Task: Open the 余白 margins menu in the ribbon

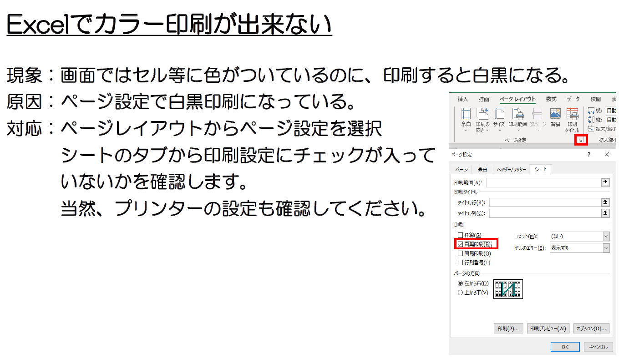Action: tap(466, 120)
